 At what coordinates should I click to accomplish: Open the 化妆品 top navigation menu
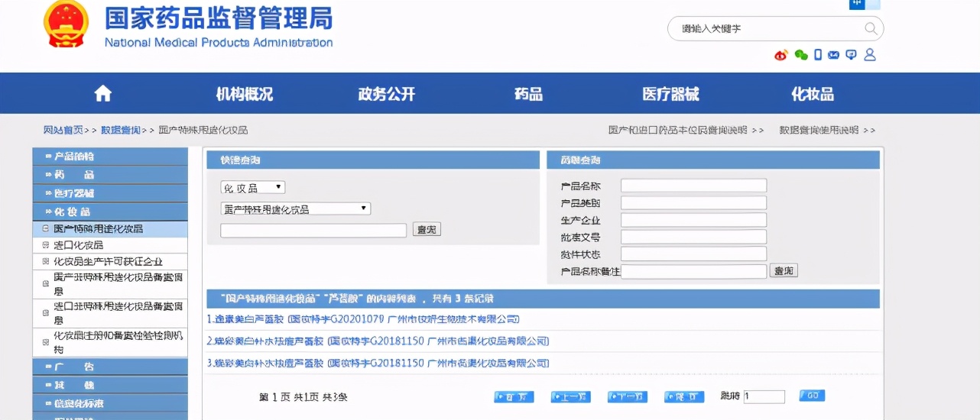(x=812, y=94)
